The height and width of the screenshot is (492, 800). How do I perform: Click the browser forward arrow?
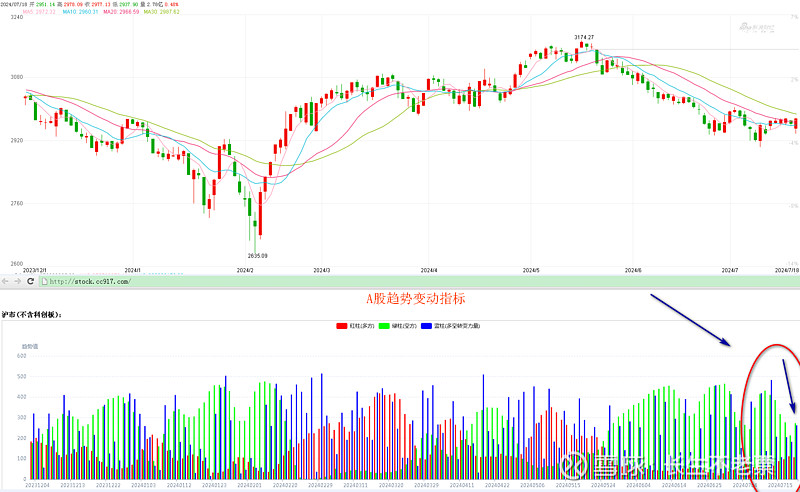17,282
